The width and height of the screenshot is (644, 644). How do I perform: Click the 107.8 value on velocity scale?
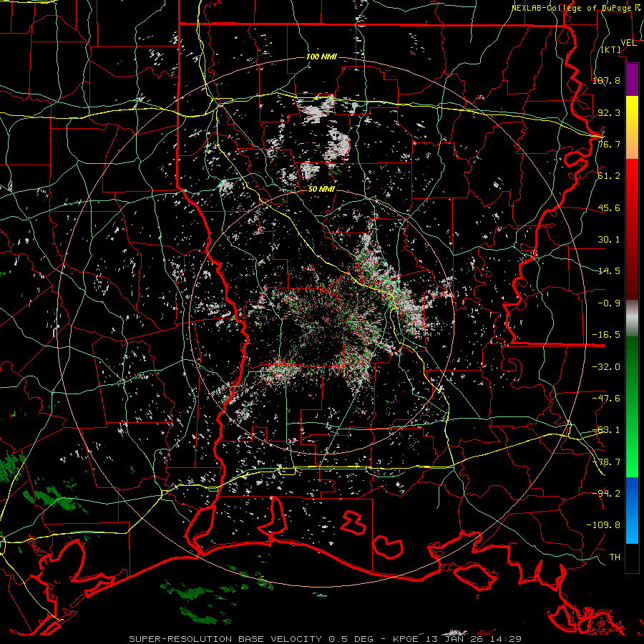point(606,80)
